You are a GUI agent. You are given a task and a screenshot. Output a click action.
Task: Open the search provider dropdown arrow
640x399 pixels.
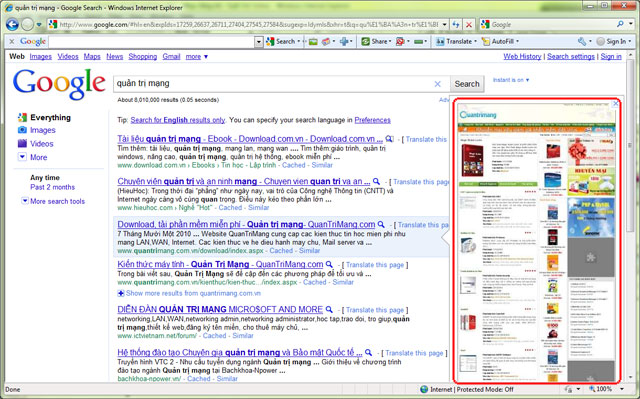(x=631, y=24)
